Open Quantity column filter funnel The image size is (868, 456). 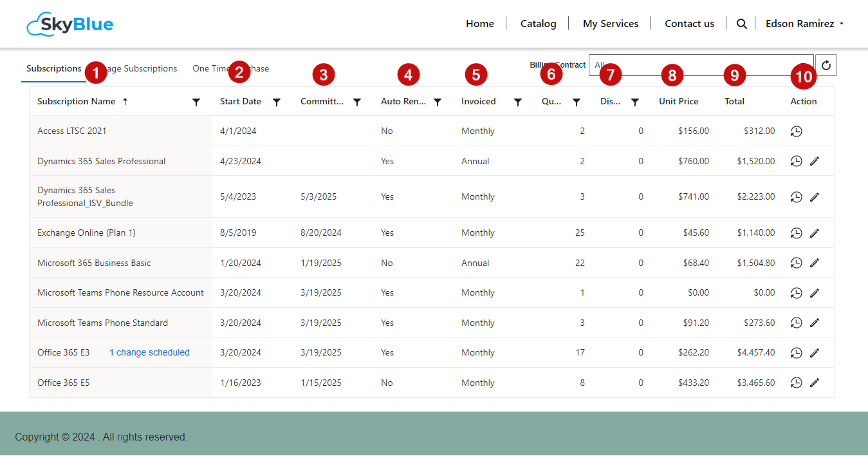(577, 102)
